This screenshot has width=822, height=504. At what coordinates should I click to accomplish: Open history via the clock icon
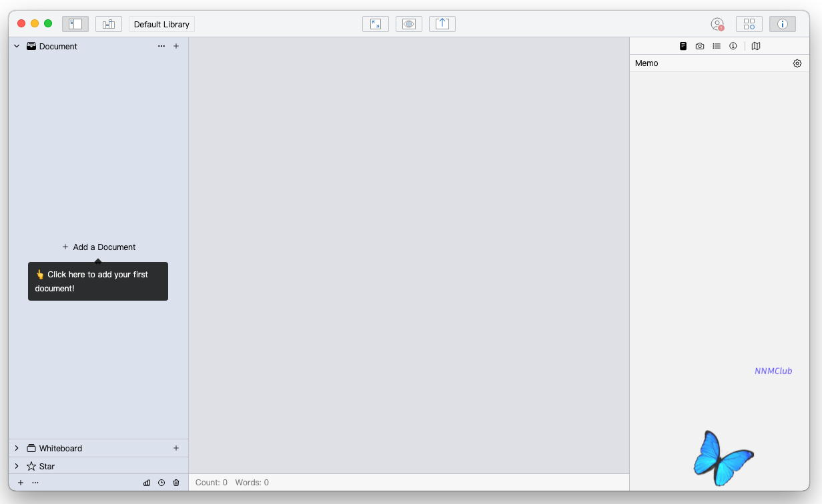(x=161, y=483)
